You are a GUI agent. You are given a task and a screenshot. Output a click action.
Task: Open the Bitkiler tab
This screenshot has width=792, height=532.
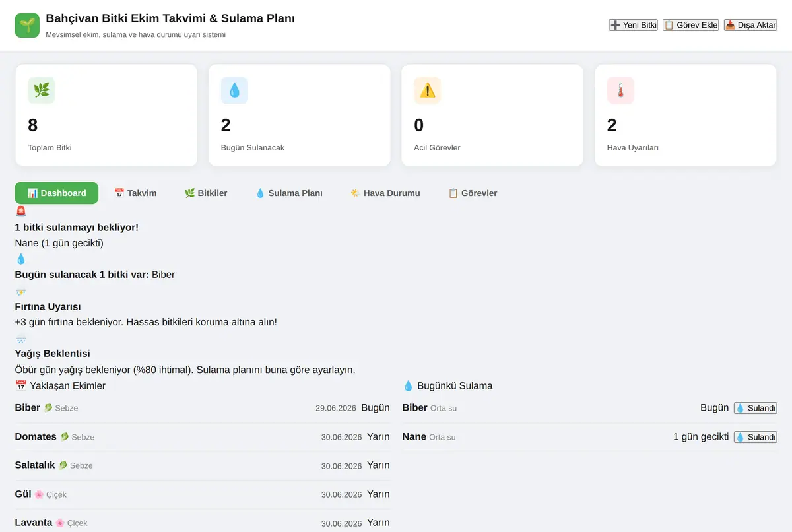[206, 193]
